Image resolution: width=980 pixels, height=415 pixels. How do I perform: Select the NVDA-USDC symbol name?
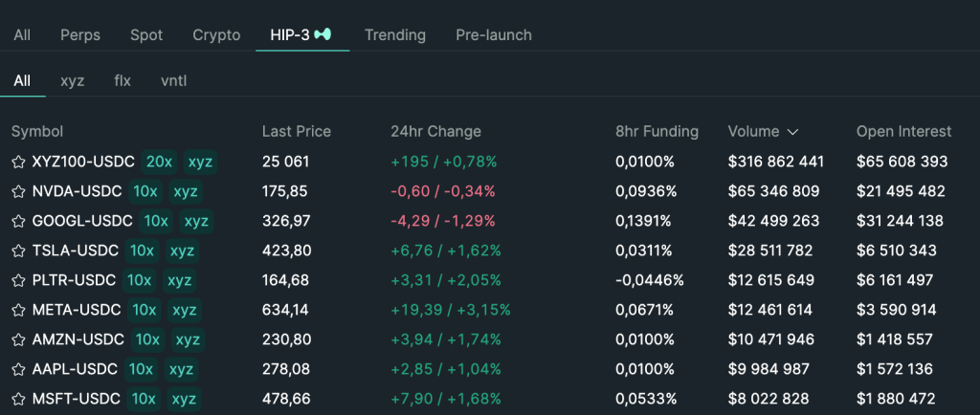(75, 192)
